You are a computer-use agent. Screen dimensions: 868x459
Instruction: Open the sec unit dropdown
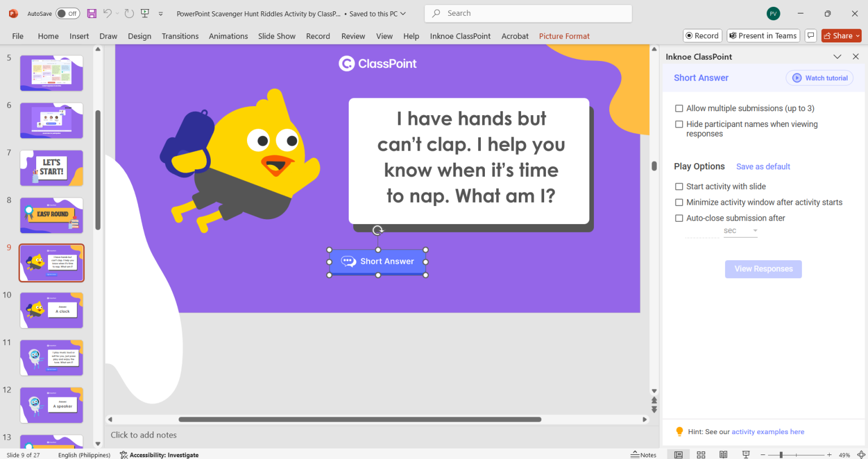tap(754, 231)
